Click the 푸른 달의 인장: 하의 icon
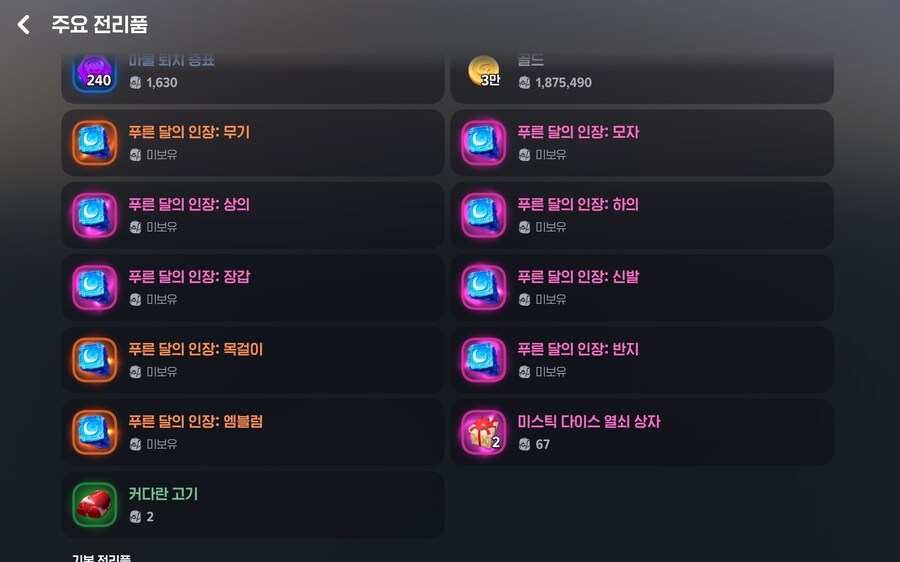The image size is (900, 562). pos(484,215)
